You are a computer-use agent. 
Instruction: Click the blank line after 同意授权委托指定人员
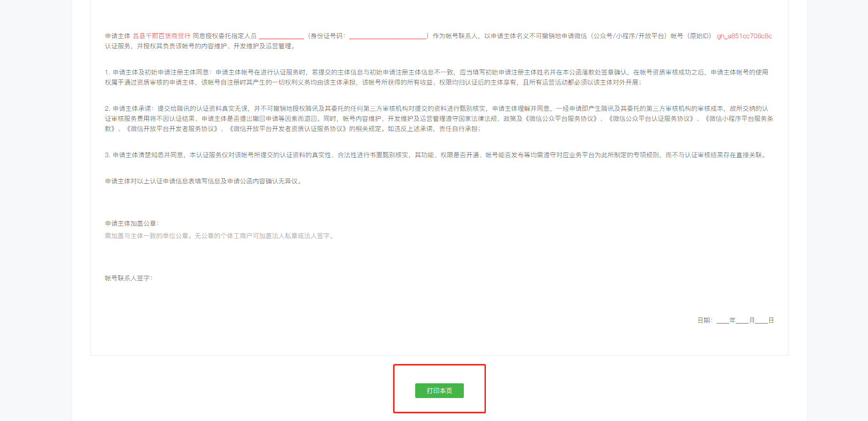[x=282, y=36]
